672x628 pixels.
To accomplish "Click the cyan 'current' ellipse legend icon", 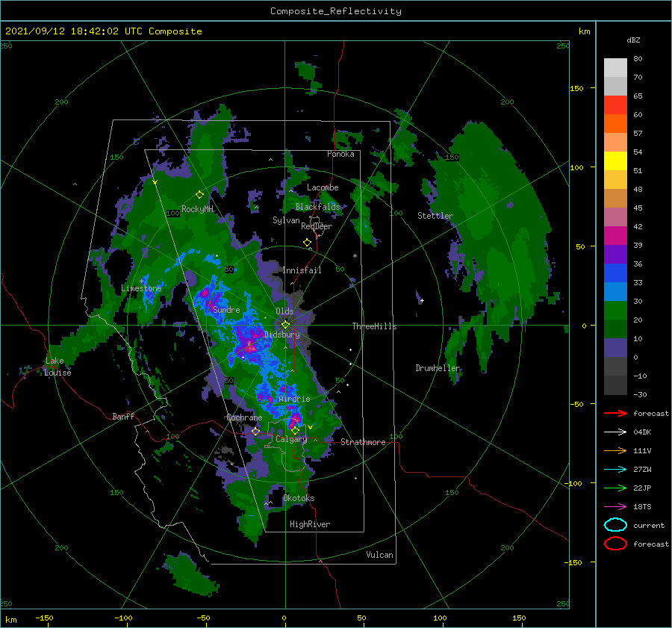I will pyautogui.click(x=615, y=525).
